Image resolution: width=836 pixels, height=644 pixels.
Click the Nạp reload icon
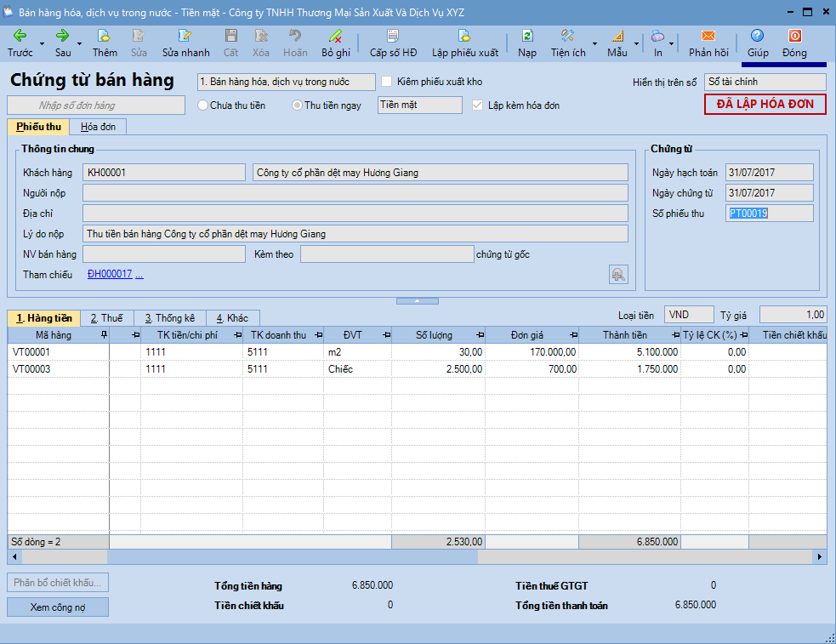point(527,36)
